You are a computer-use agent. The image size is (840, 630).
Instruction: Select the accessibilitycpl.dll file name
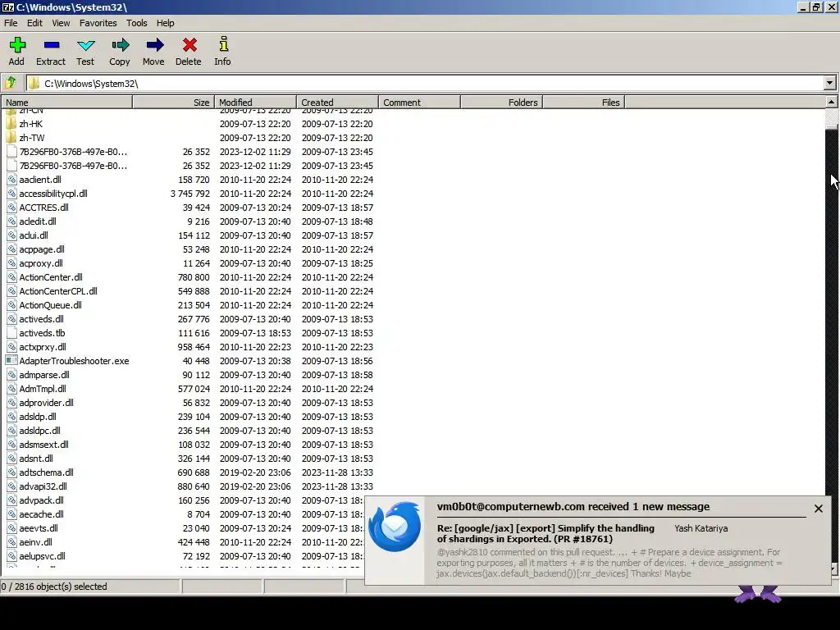[x=53, y=194]
